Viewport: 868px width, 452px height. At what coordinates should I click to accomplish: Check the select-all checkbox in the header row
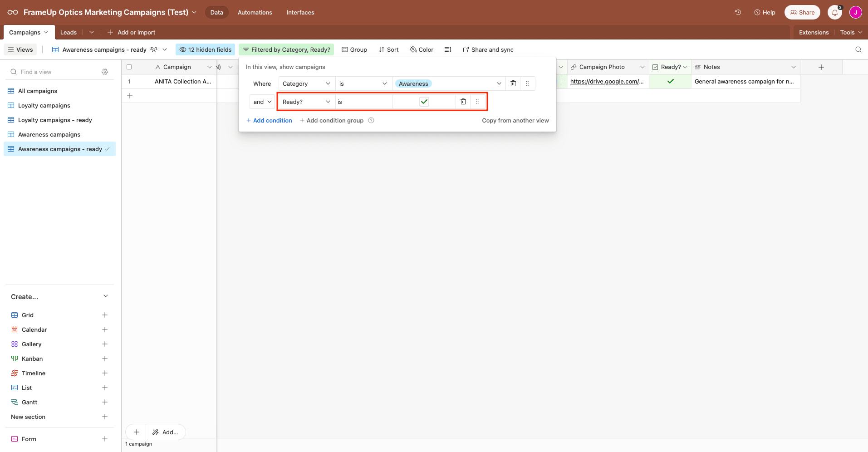(129, 67)
